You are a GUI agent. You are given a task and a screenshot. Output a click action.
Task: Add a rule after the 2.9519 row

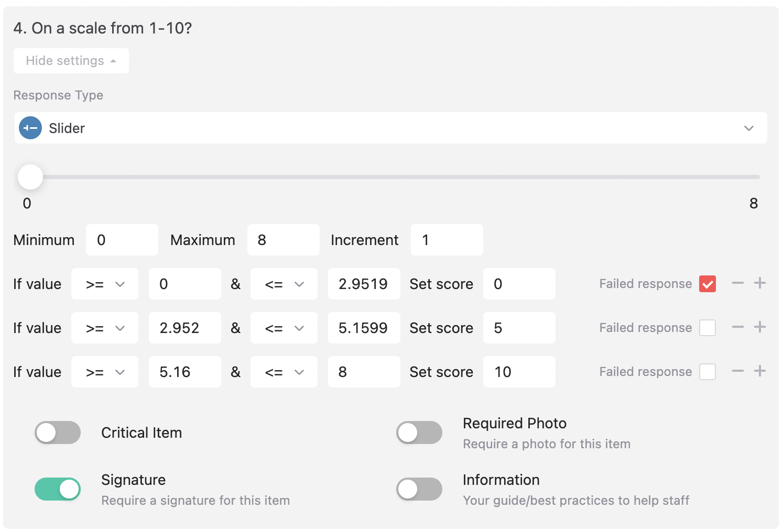pos(760,283)
